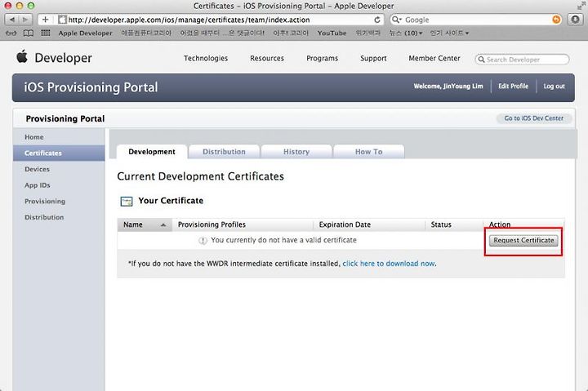The width and height of the screenshot is (588, 391).
Task: Click the certificate icon beside Your Certificate
Action: (x=127, y=202)
